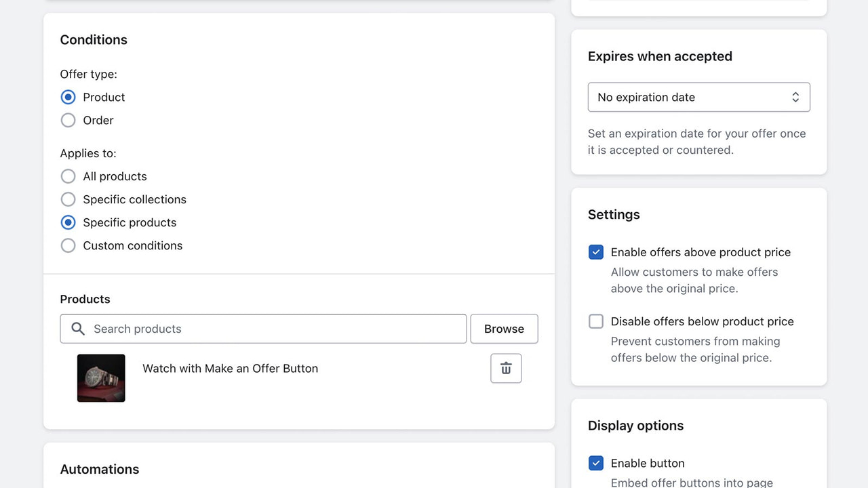Click the watch product thumbnail image
The height and width of the screenshot is (488, 868).
pyautogui.click(x=100, y=378)
